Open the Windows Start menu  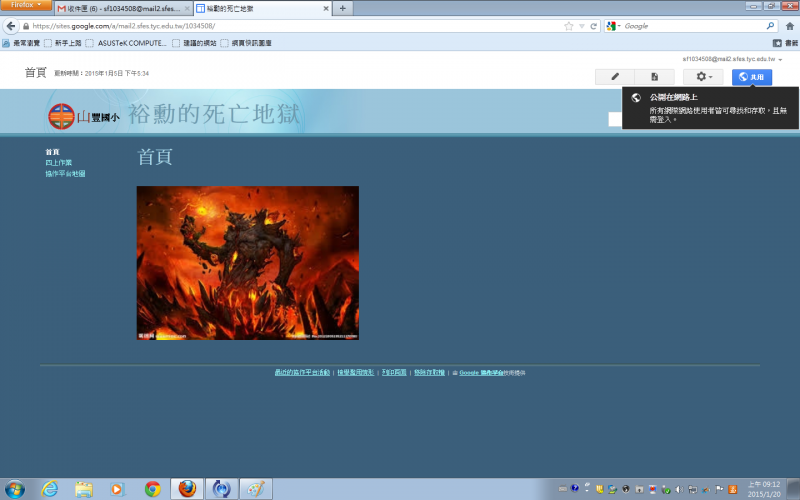[x=14, y=489]
